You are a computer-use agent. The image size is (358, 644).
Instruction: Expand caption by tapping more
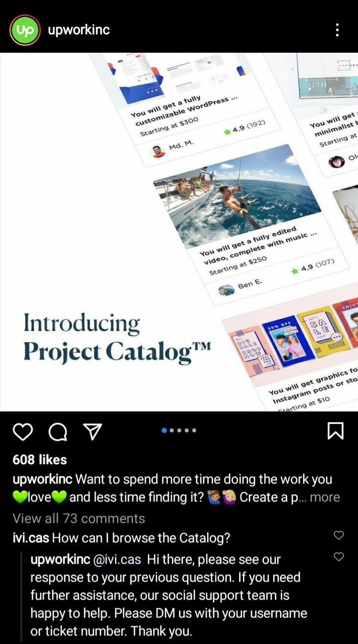pos(325,497)
